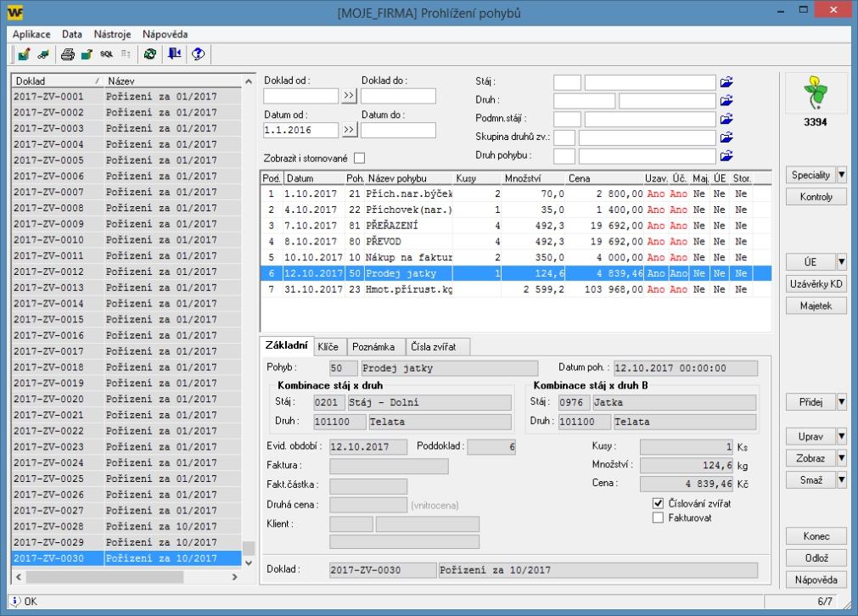The width and height of the screenshot is (858, 616).
Task: Open the Aplikace menu
Action: [x=31, y=34]
